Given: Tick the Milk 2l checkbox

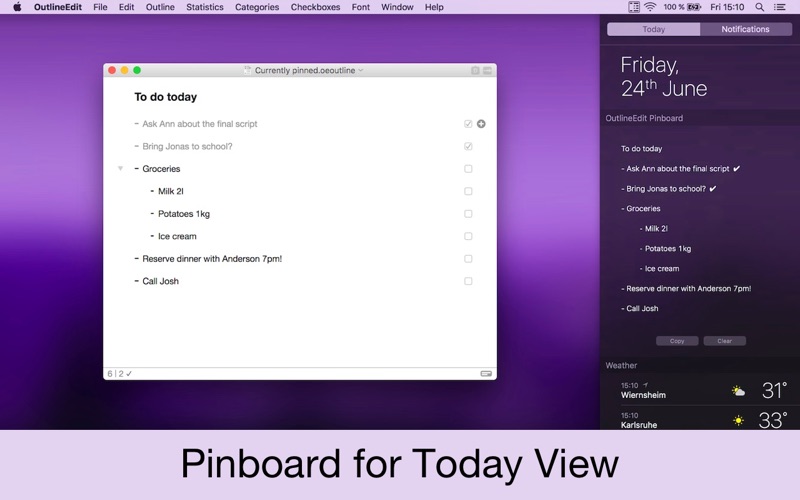Looking at the screenshot, I should click(x=468, y=191).
